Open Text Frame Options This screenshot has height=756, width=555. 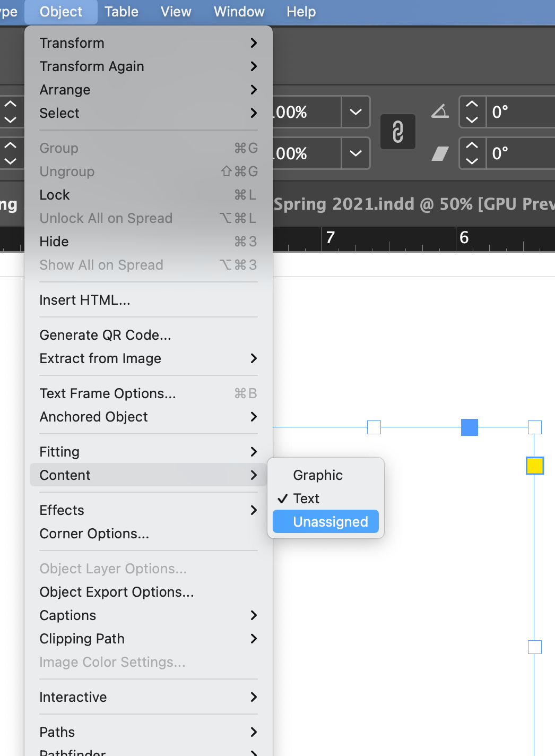[x=108, y=393]
